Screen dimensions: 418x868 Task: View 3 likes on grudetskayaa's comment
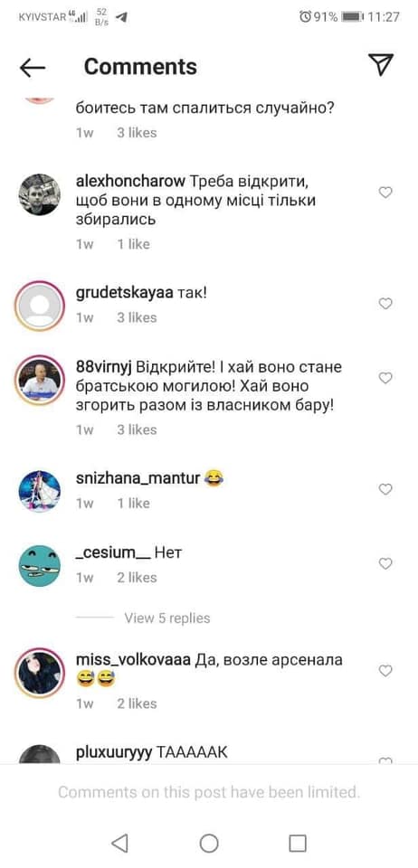137,317
